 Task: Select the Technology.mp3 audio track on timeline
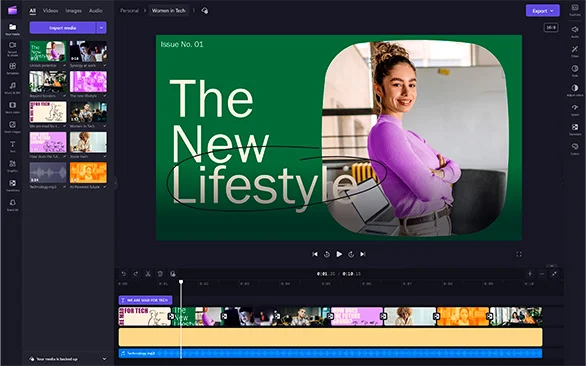coord(330,353)
